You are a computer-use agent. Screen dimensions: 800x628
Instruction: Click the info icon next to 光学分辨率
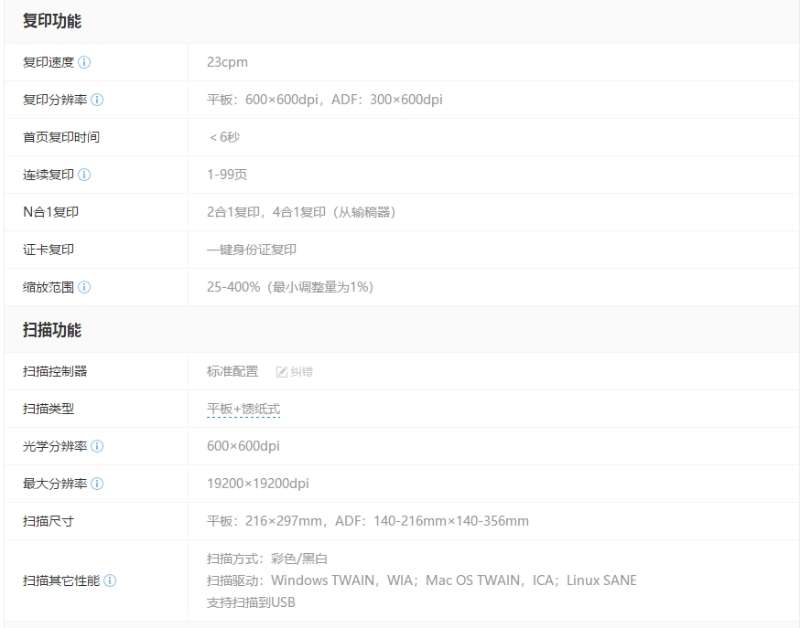coord(97,447)
